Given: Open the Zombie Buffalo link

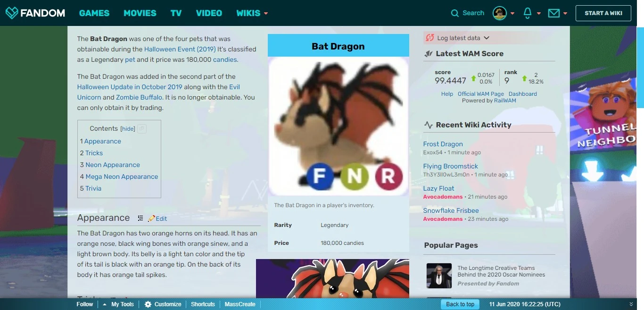Looking at the screenshot, I should click(139, 97).
